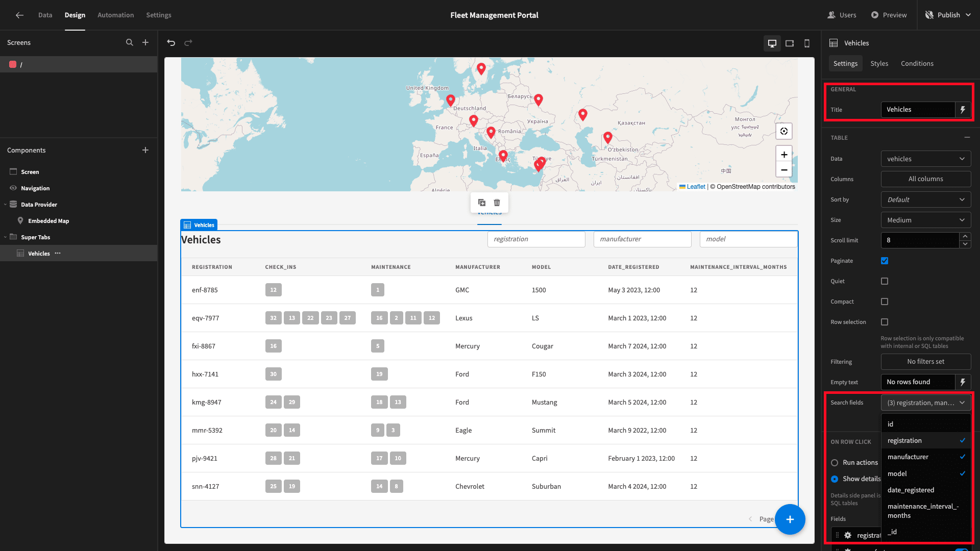Undo the last change
Screen dimensions: 980x551
(x=171, y=43)
